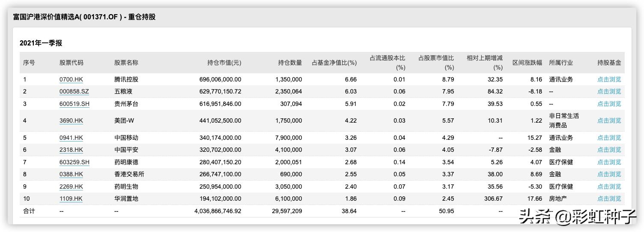644x232 pixels.
Task: Click 点击浏览 in the 贵州茅台 row
Action: tap(609, 104)
